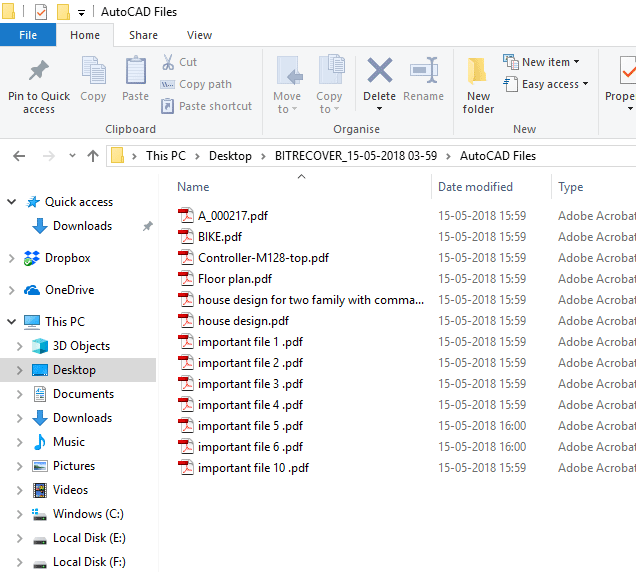Sort by the Type column header
The height and width of the screenshot is (572, 636).
[570, 187]
